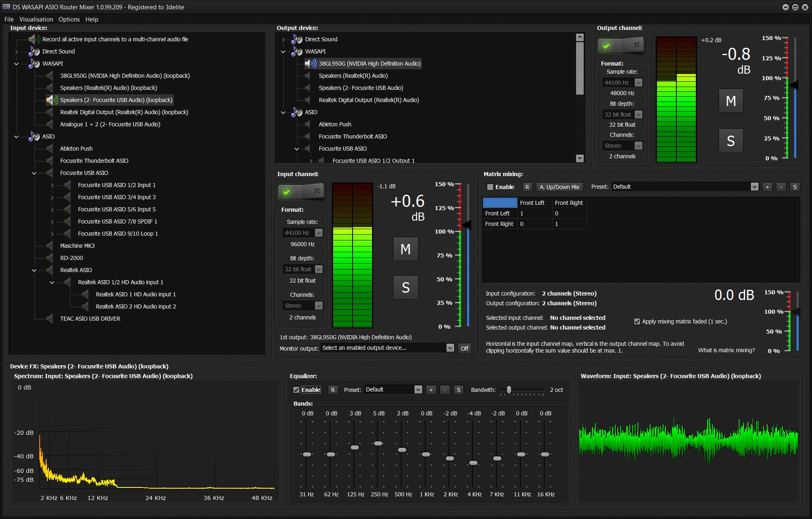Open the Options menu
This screenshot has width=812, height=519.
point(69,19)
